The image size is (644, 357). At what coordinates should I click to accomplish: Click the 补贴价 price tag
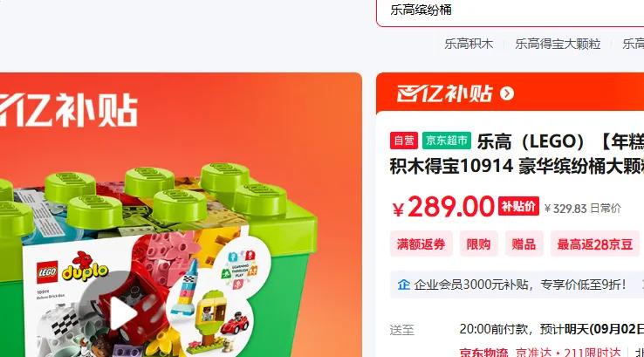tap(518, 206)
